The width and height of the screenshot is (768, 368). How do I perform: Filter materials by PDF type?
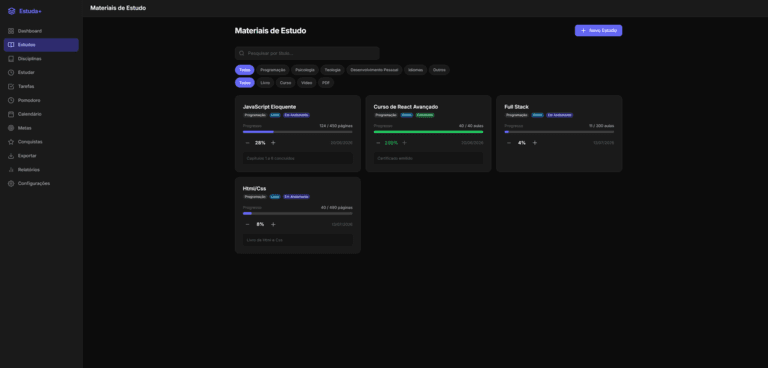pyautogui.click(x=326, y=83)
